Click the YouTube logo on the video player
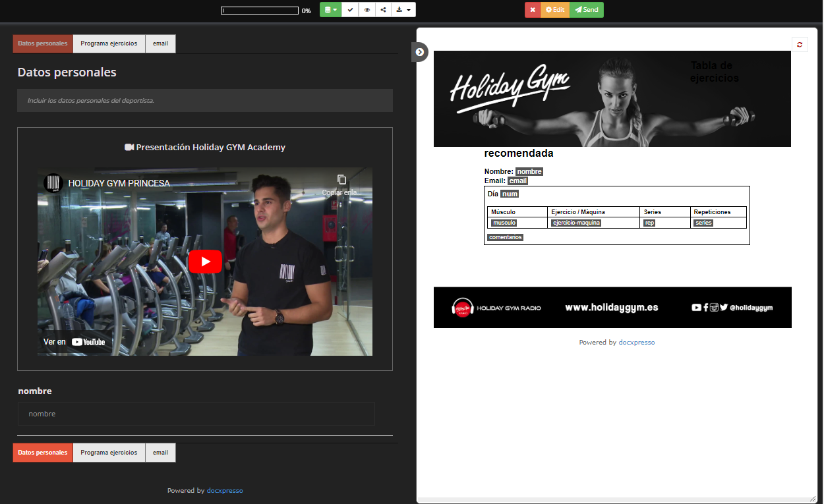The height and width of the screenshot is (504, 824). [x=88, y=341]
